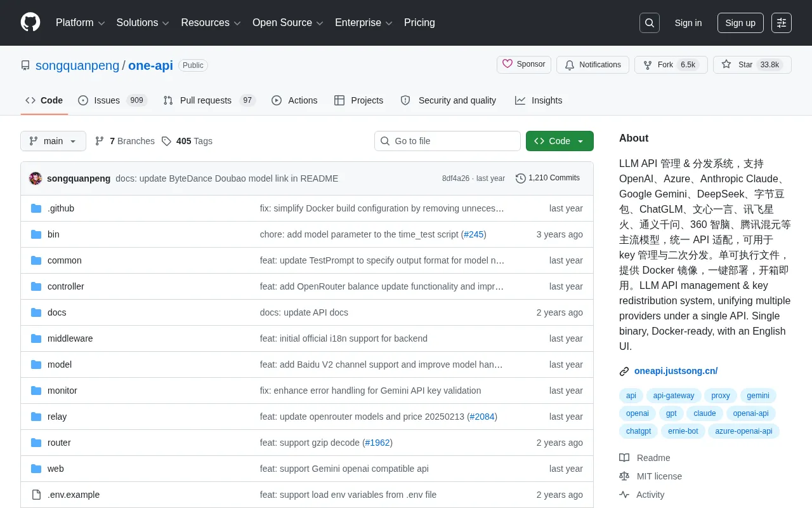Open the main branch selector dropdown

click(53, 141)
